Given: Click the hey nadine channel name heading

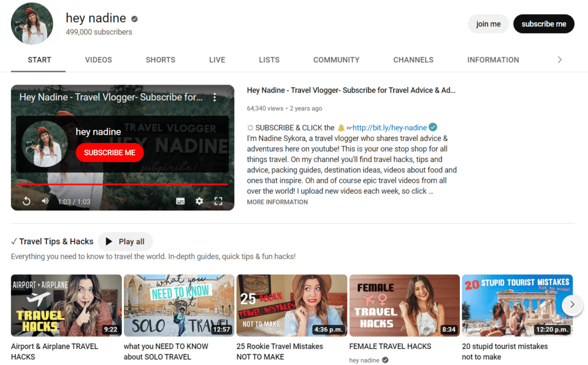Looking at the screenshot, I should (x=96, y=18).
